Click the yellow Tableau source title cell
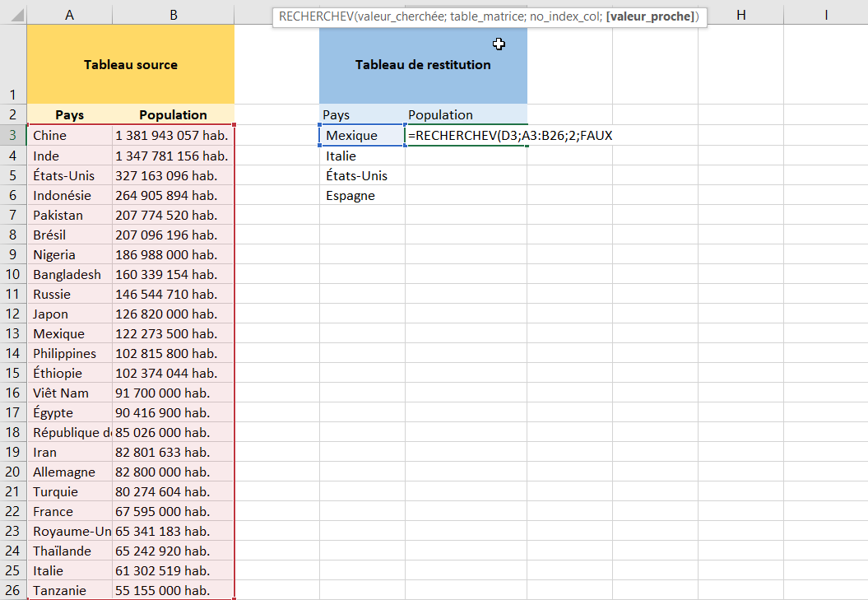868x600 pixels. click(x=130, y=64)
